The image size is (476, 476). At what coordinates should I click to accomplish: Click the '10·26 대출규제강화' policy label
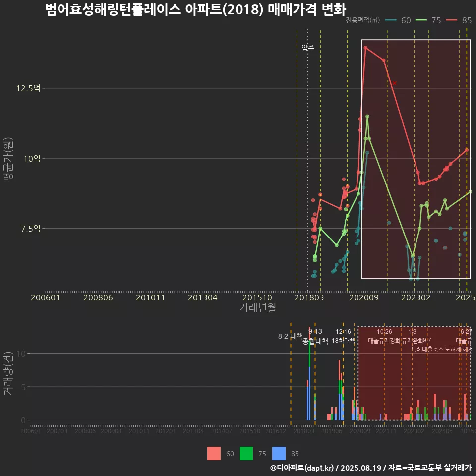pyautogui.click(x=384, y=336)
